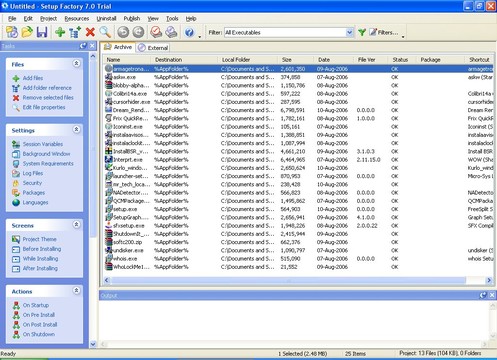Click the New Project toolbar icon
Screen dimensions: 497x360
pos(12,32)
